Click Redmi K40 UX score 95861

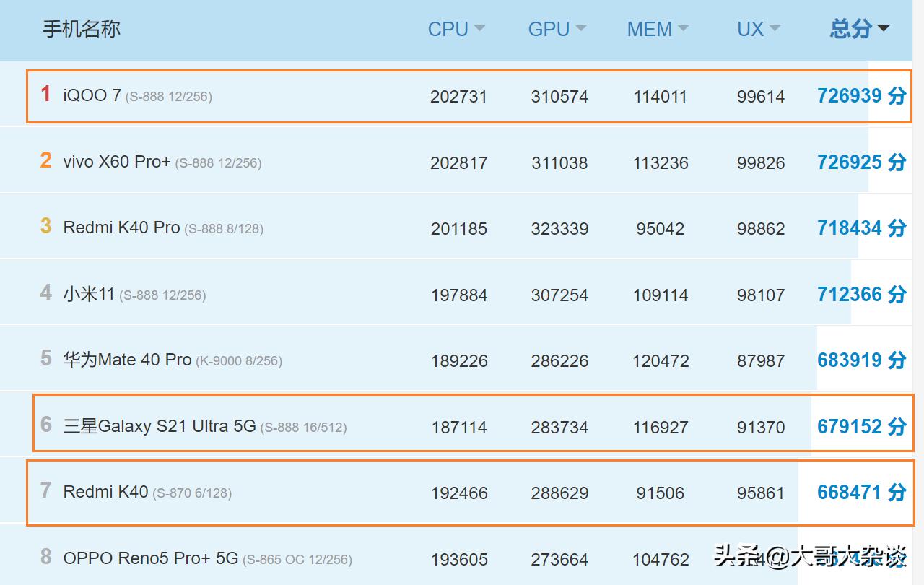coord(761,493)
